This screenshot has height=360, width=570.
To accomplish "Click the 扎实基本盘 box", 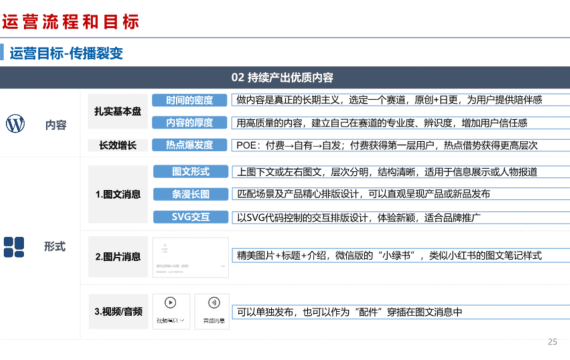I will (118, 111).
